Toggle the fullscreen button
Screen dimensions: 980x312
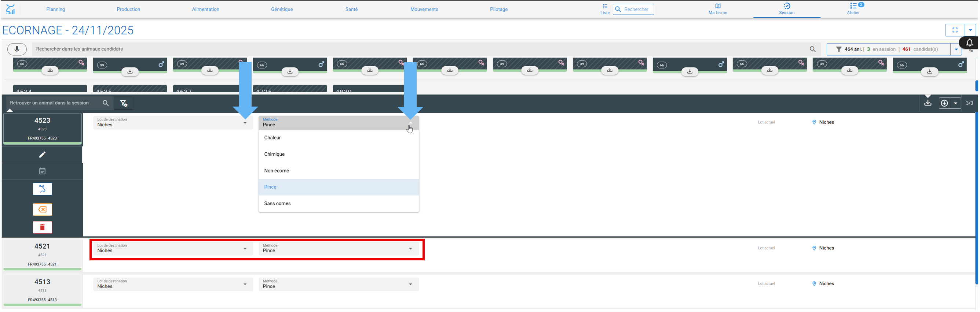(955, 30)
